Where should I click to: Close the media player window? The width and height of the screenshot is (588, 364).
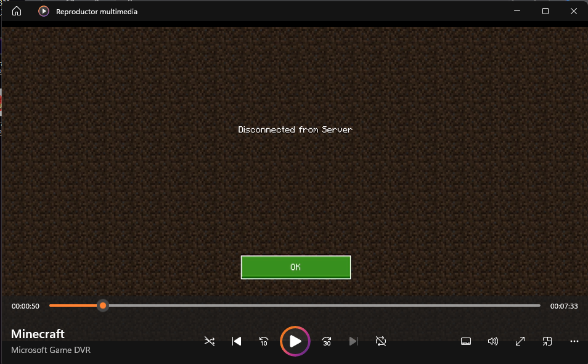(574, 11)
